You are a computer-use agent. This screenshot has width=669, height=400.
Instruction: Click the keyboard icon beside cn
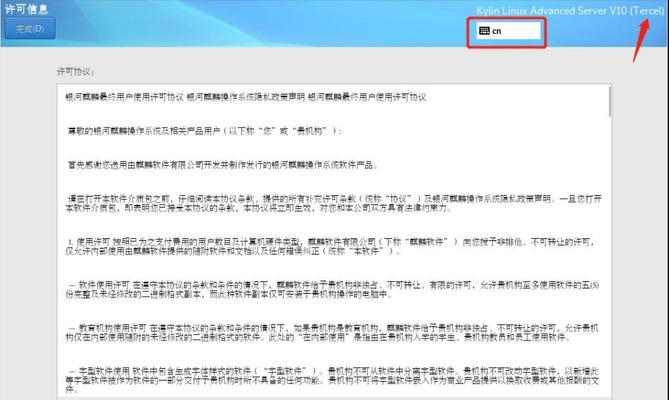pos(484,31)
